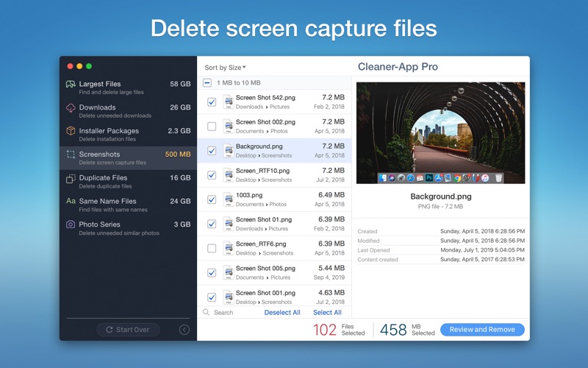Image resolution: width=588 pixels, height=368 pixels.
Task: Click the Largest Files sidebar icon
Action: [x=71, y=85]
